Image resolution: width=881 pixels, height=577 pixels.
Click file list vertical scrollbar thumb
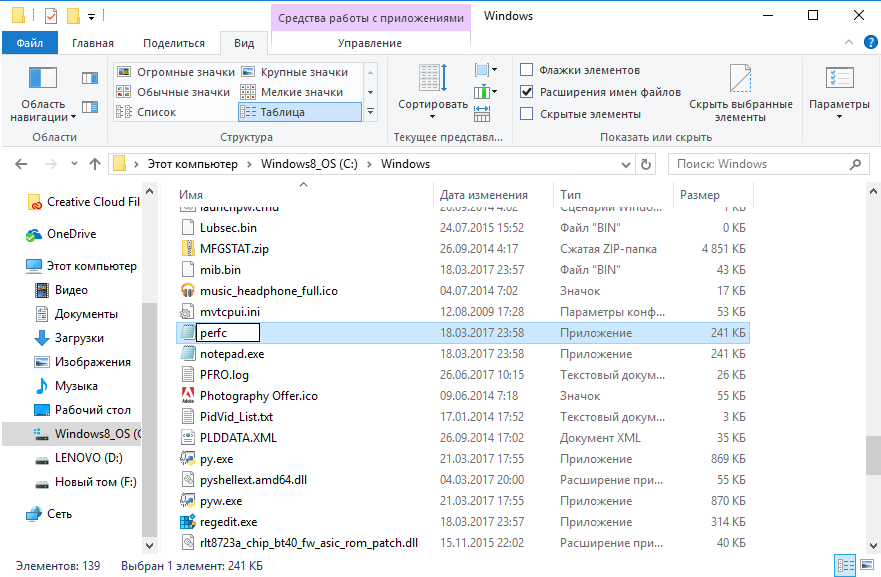click(873, 455)
